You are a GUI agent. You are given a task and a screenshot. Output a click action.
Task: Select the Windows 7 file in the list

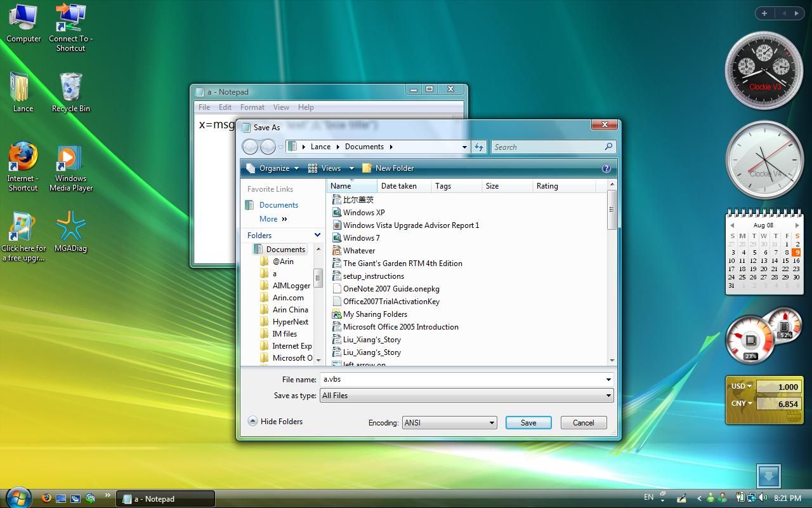pyautogui.click(x=360, y=237)
